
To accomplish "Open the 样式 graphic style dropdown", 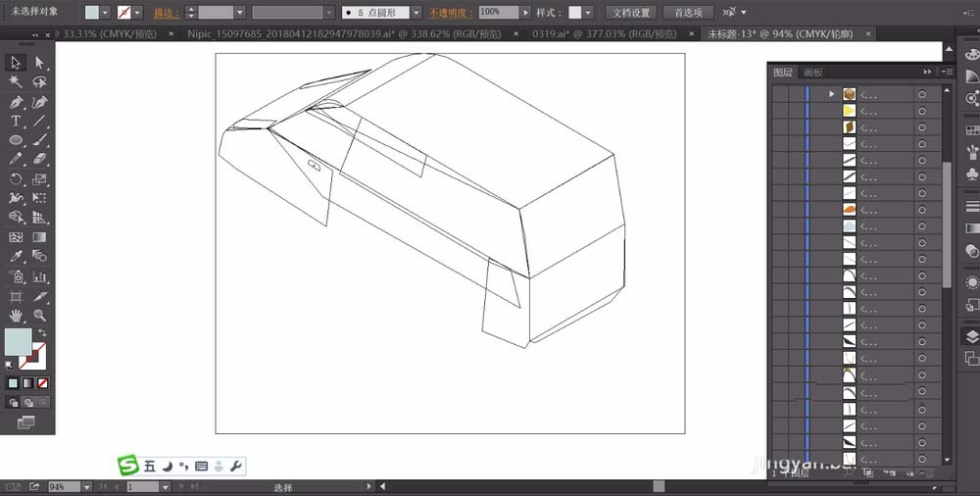I will 588,13.
